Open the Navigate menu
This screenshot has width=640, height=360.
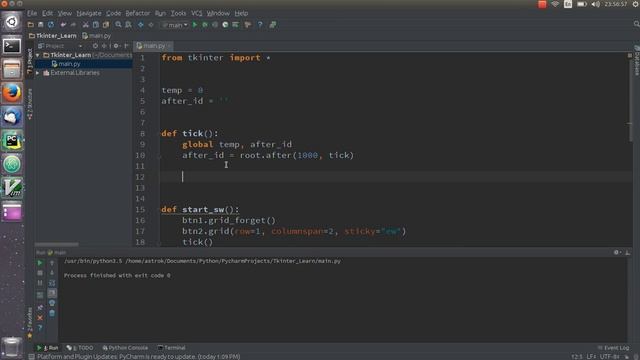(x=89, y=13)
